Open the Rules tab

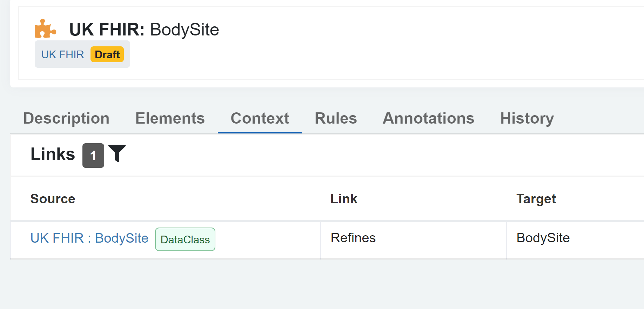tap(335, 118)
